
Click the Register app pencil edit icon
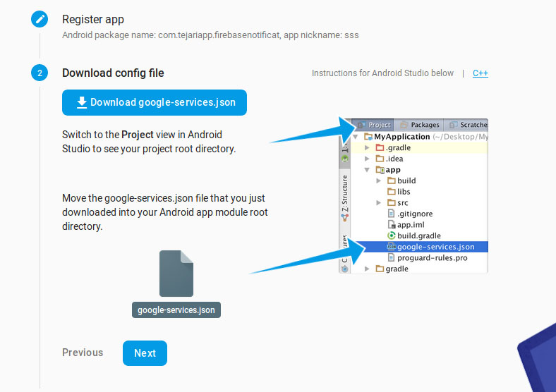point(40,19)
